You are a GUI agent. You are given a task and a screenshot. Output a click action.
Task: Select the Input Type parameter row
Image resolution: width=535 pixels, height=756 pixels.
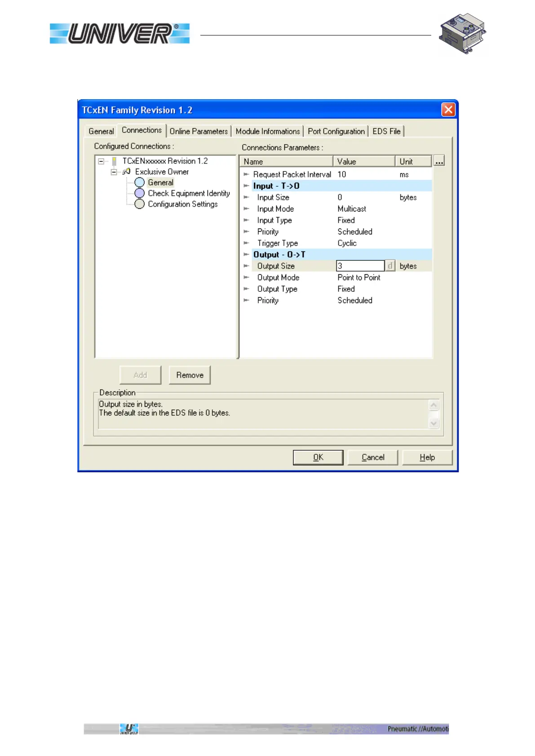(x=336, y=220)
